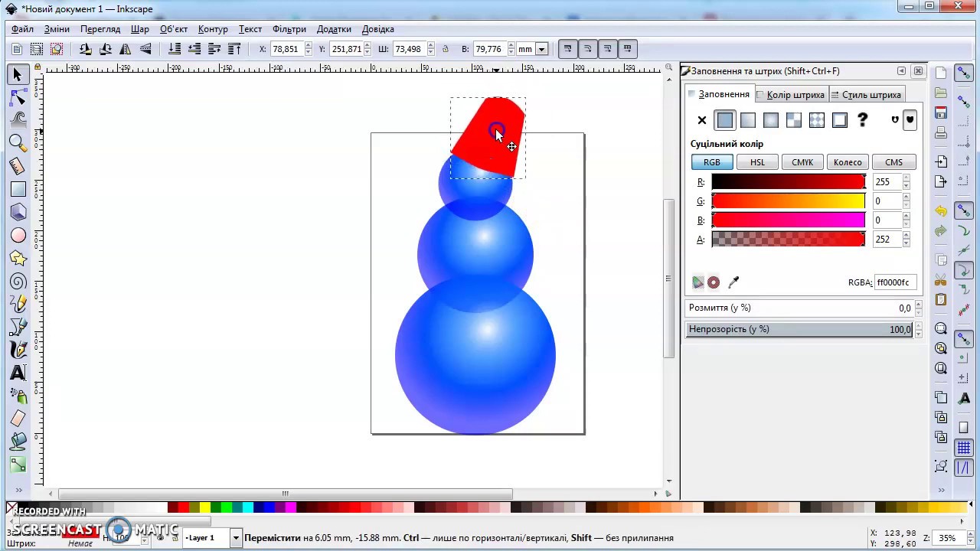The height and width of the screenshot is (551, 980).
Task: Pick the tweak (wave) tool
Action: point(18,120)
